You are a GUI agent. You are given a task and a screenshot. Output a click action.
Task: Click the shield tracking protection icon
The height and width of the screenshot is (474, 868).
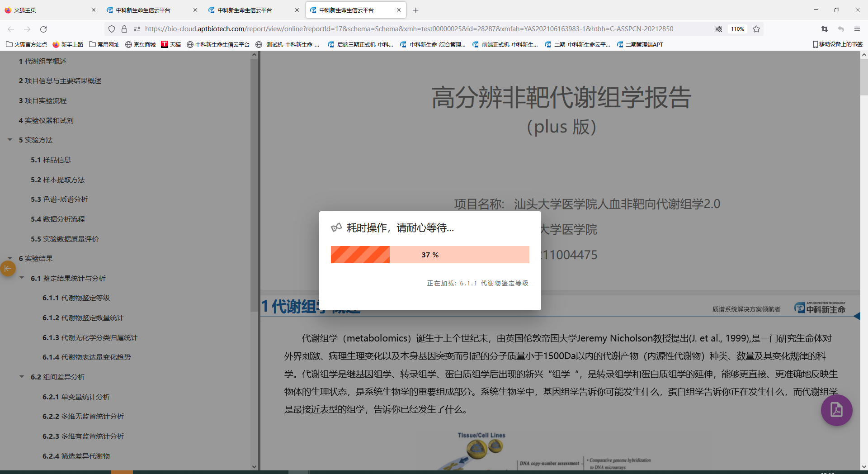[111, 29]
